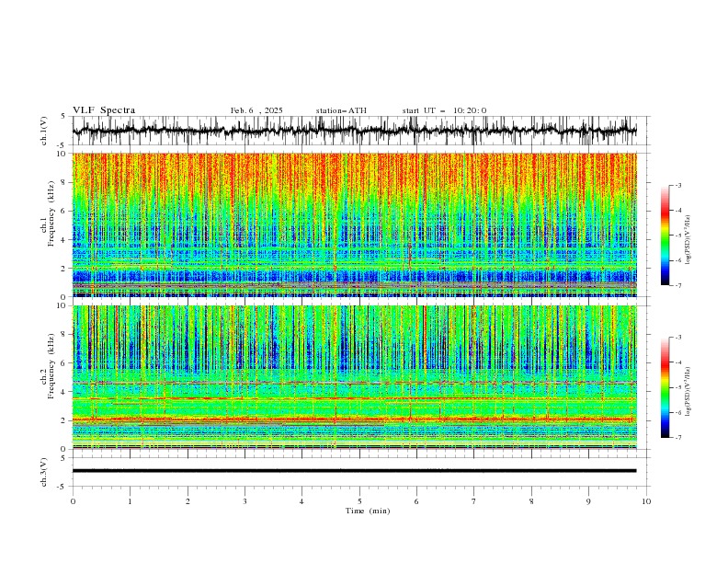This screenshot has height=563, width=728.
Task: Select the "start UT = 10:20:0" text
Action: point(444,110)
